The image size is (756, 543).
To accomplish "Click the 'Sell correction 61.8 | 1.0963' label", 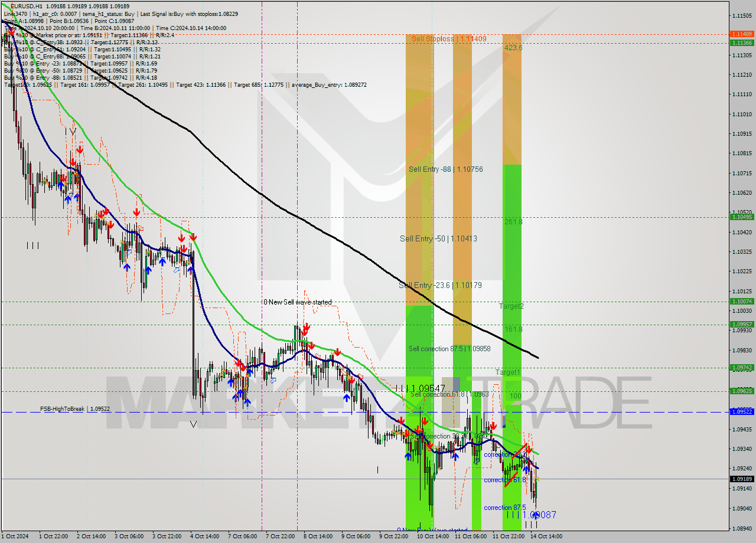I will point(449,394).
